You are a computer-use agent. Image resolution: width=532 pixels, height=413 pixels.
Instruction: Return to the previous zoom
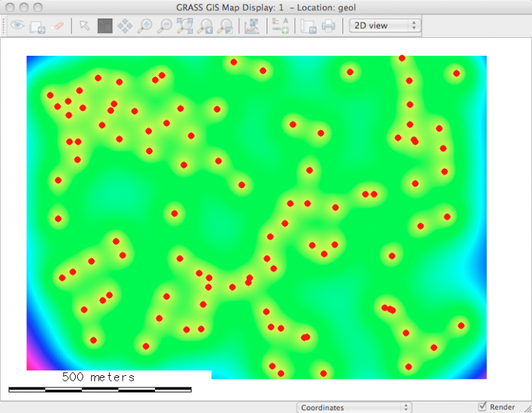[x=205, y=26]
